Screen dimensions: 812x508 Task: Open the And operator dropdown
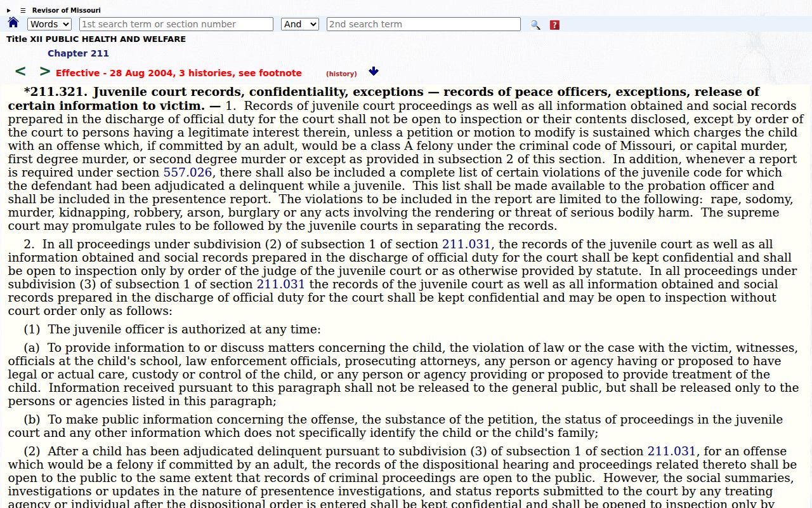coord(300,24)
